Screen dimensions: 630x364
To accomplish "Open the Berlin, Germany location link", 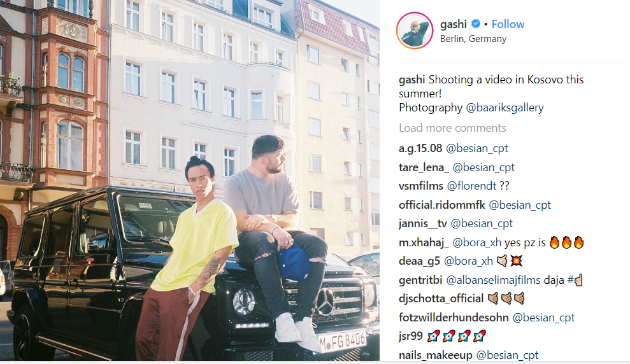I will tap(473, 39).
